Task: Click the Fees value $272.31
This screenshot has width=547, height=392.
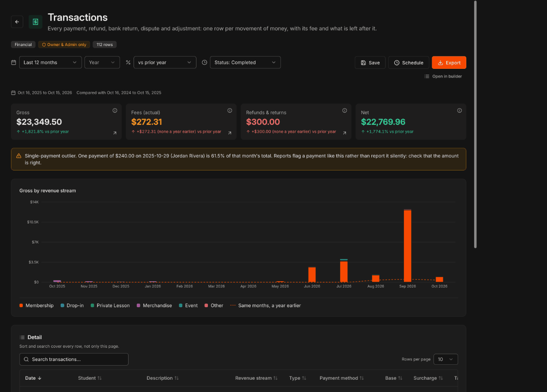Action: pyautogui.click(x=147, y=122)
